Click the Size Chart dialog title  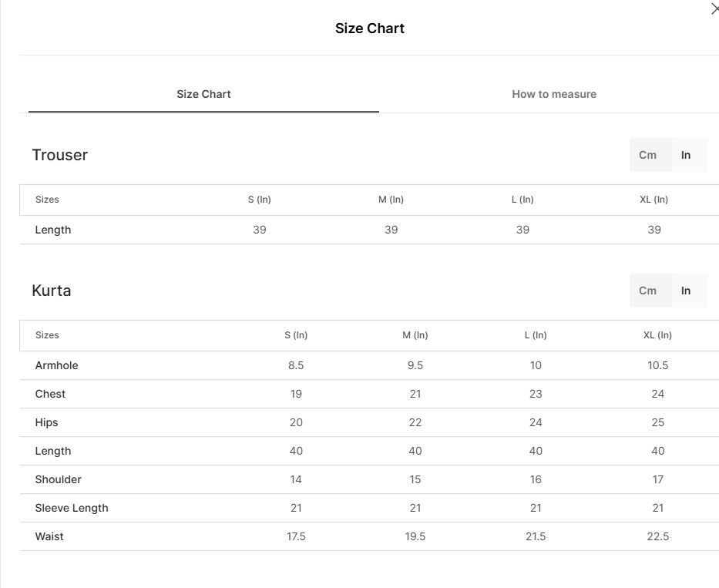369,29
